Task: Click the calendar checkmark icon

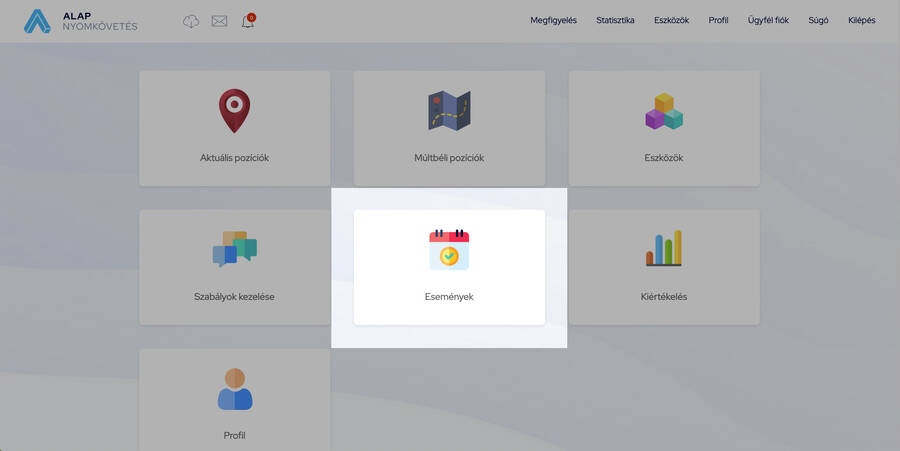Action: tap(449, 250)
